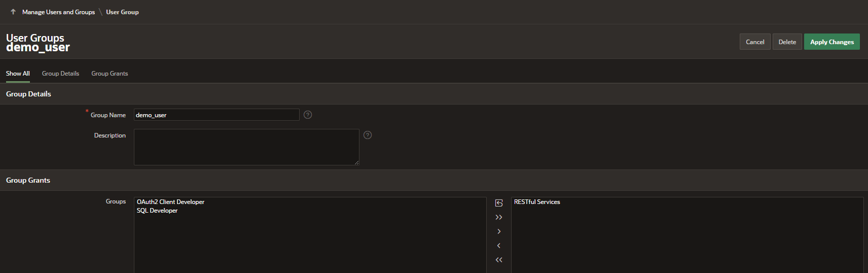Delete the demo_user group

pyautogui.click(x=787, y=42)
